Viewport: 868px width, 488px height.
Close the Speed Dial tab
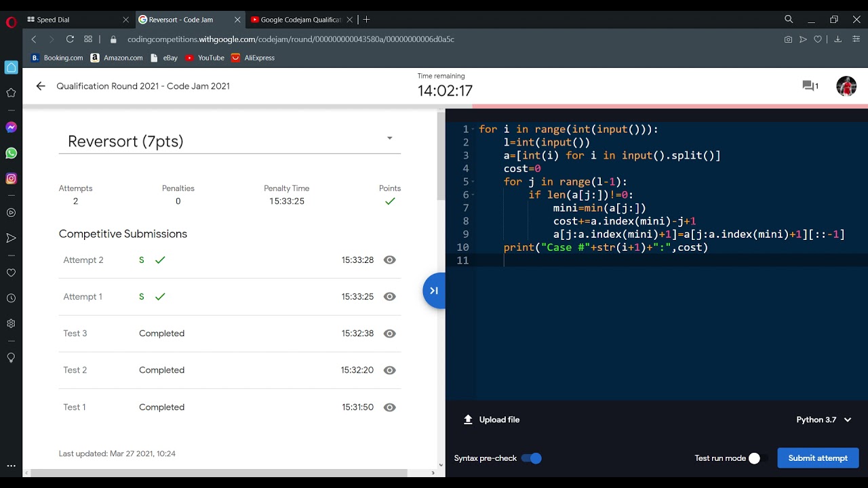126,20
